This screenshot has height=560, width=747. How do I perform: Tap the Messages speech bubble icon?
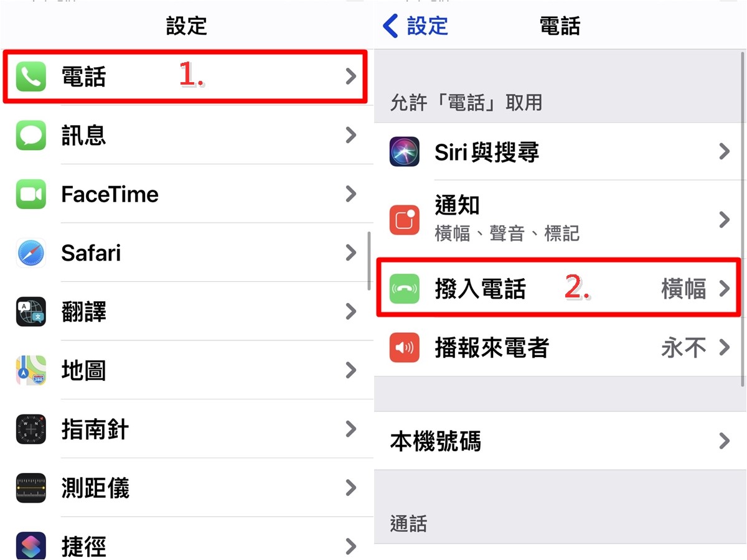pos(31,135)
